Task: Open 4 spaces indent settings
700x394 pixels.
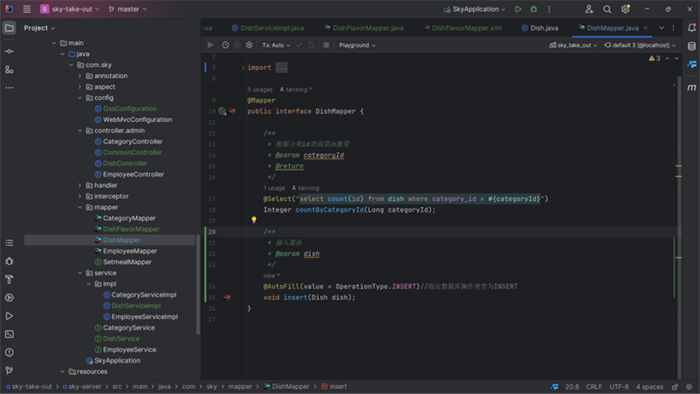Action: pos(650,387)
